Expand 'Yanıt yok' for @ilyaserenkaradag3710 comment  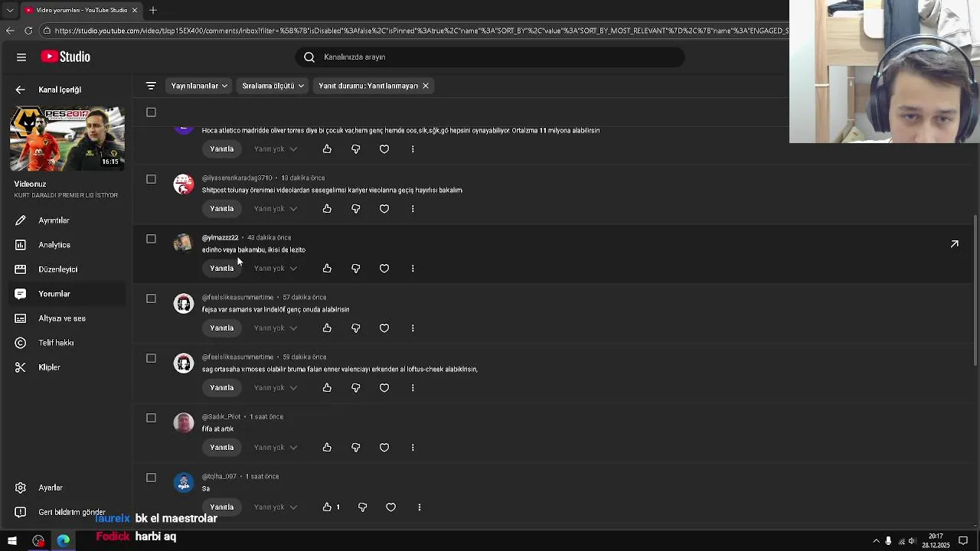pyautogui.click(x=276, y=208)
